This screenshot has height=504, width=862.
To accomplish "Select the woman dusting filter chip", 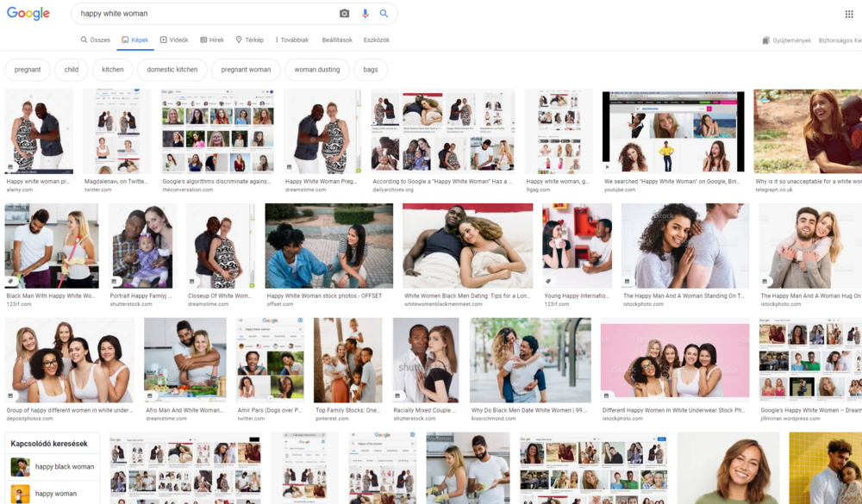I will 317,70.
